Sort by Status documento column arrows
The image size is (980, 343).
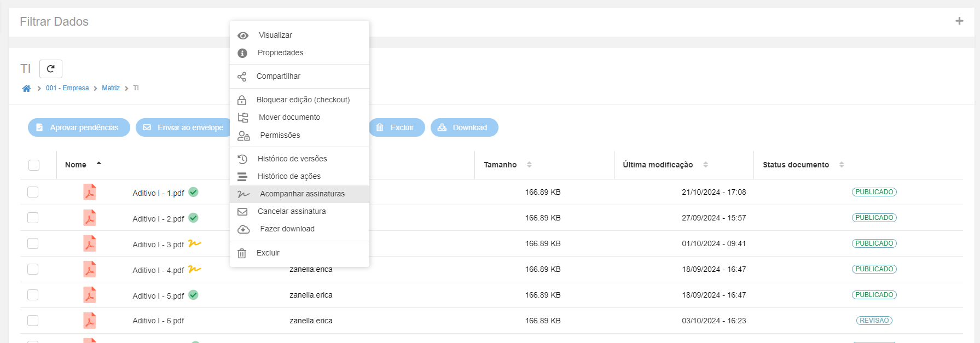coord(842,165)
